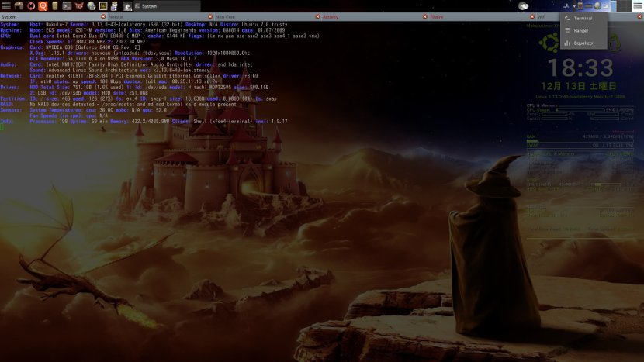This screenshot has height=362, width=644.
Task: Choose Terminal from the popup menu
Action: pos(583,18)
